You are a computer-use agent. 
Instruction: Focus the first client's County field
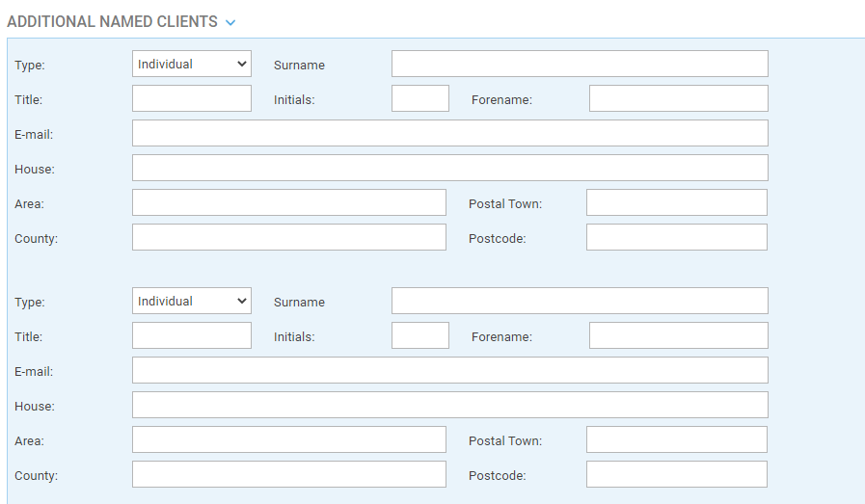coord(289,238)
